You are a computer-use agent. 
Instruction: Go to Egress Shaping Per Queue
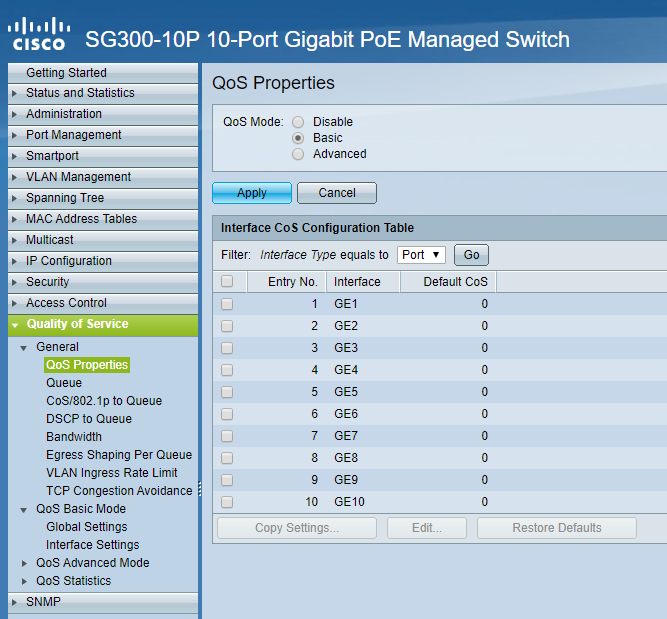119,455
